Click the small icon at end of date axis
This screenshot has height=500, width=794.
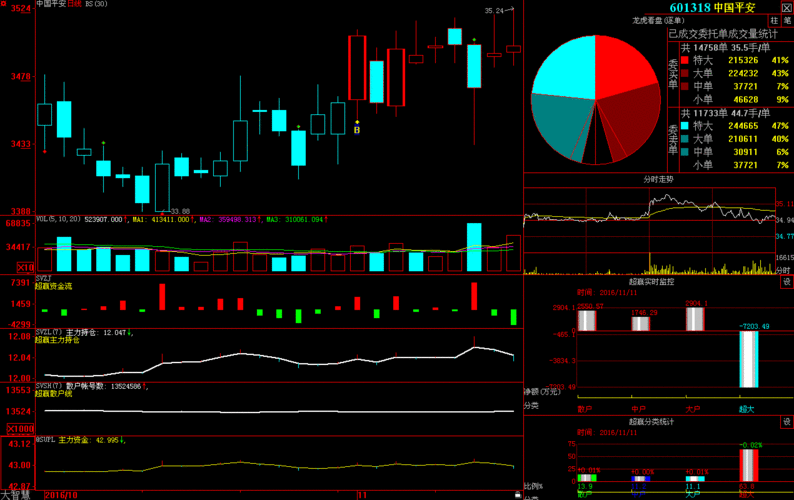pyautogui.click(x=518, y=494)
